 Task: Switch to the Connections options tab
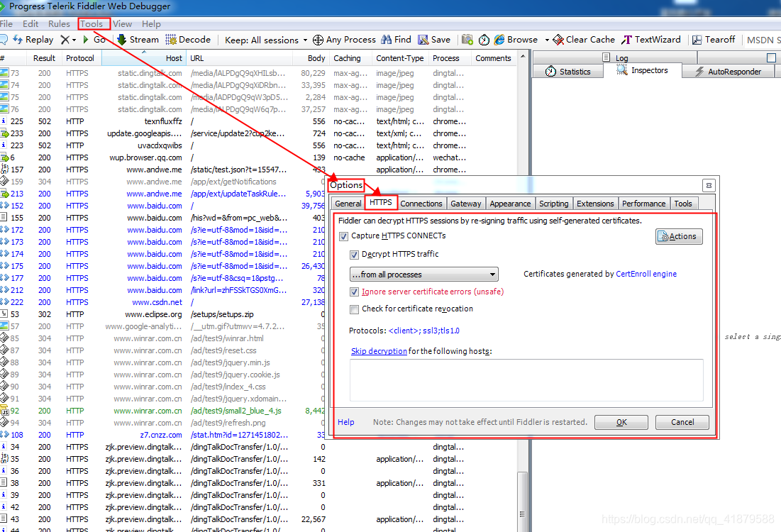[421, 204]
